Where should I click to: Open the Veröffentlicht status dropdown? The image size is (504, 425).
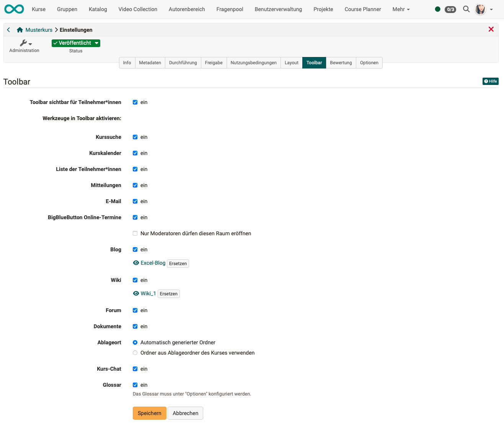(76, 43)
